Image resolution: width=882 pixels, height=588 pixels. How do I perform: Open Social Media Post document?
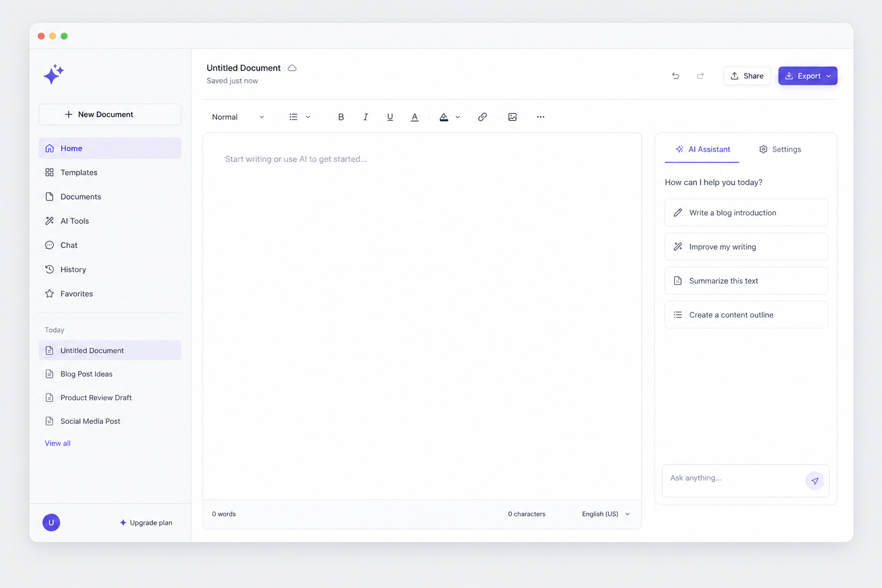tap(110, 421)
